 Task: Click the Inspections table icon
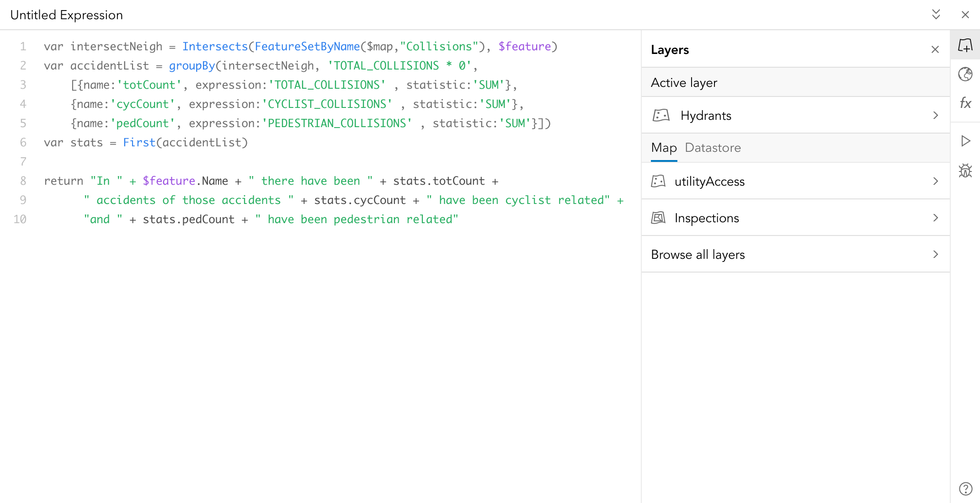pyautogui.click(x=658, y=218)
